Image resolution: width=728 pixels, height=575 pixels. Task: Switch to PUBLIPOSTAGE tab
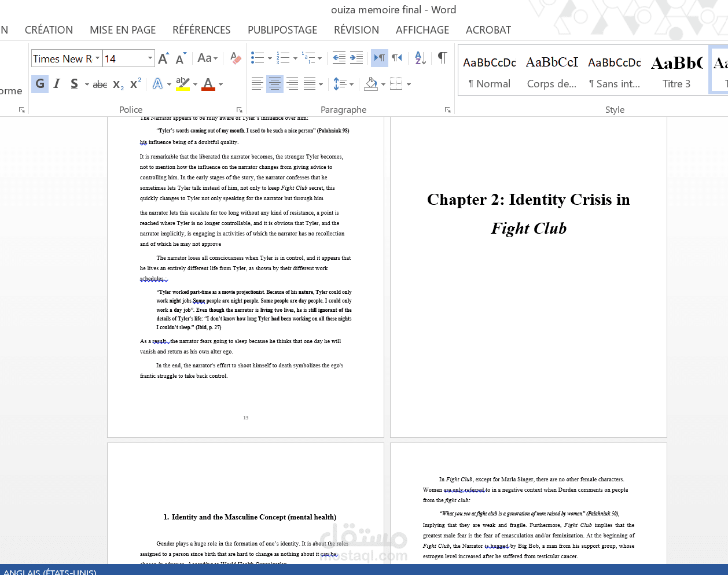click(282, 30)
